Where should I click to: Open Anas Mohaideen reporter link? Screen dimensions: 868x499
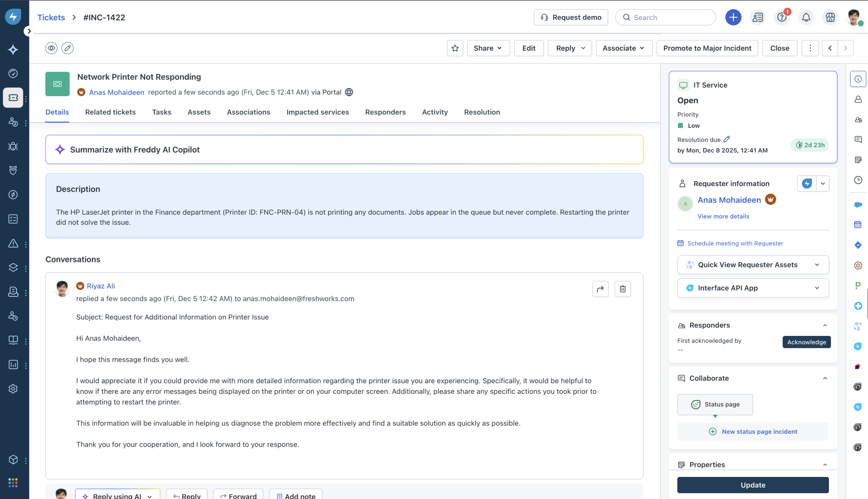click(116, 92)
